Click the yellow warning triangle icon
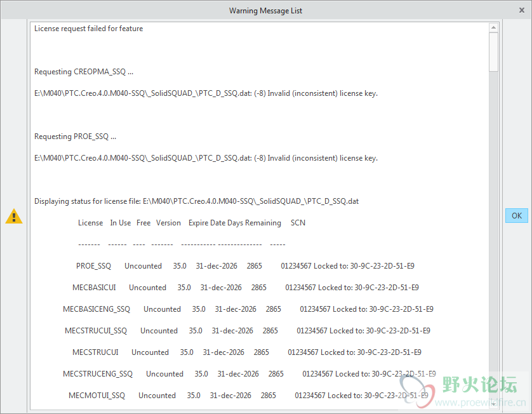 click(x=14, y=216)
